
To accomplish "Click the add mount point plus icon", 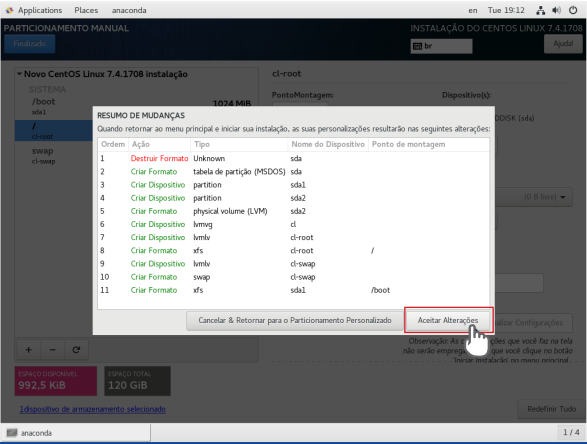I will (28, 350).
